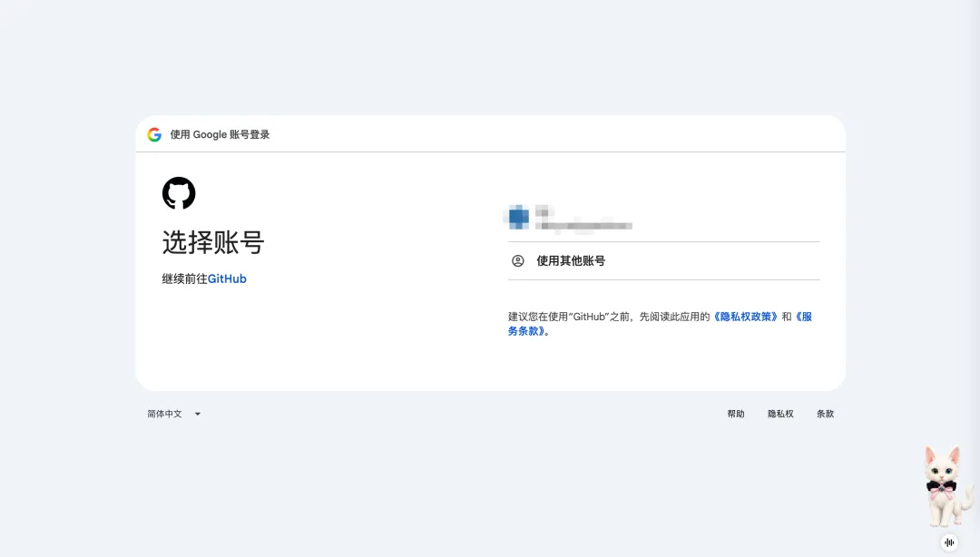Click the 使用 Google 账号登录 header text
980x557 pixels.
click(220, 134)
